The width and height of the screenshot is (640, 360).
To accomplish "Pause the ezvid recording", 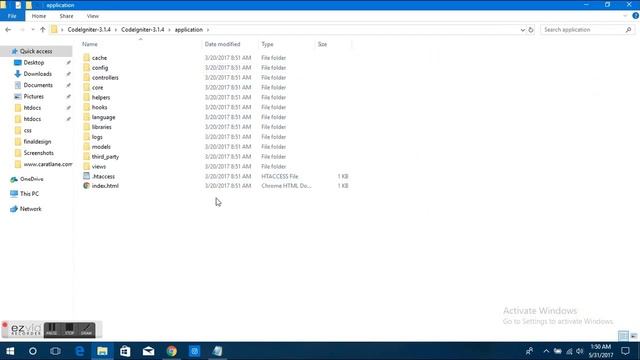I will tap(51, 330).
